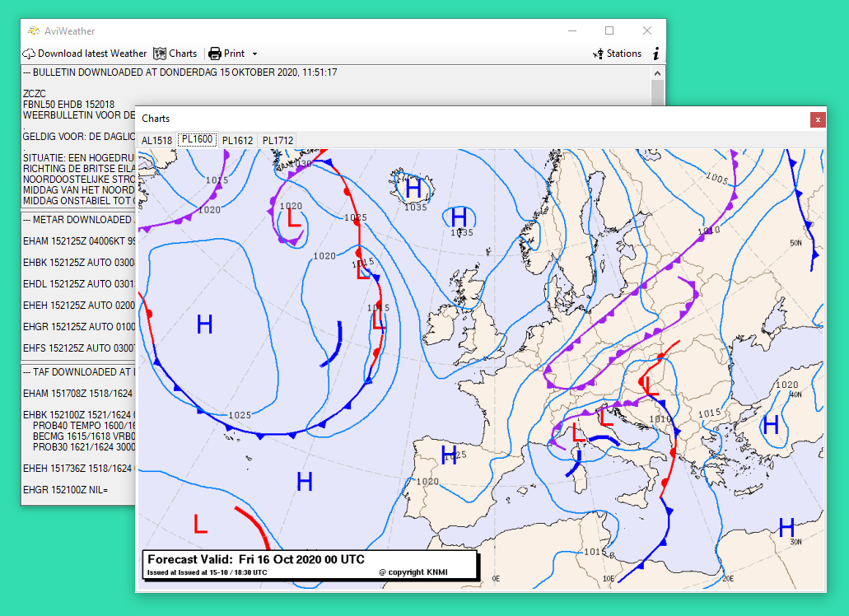Open the Stations settings
The height and width of the screenshot is (616, 849).
[x=617, y=54]
